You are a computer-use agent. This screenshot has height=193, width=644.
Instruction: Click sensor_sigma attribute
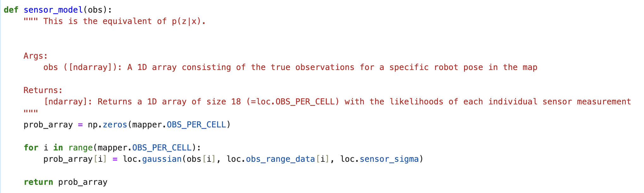(389, 159)
